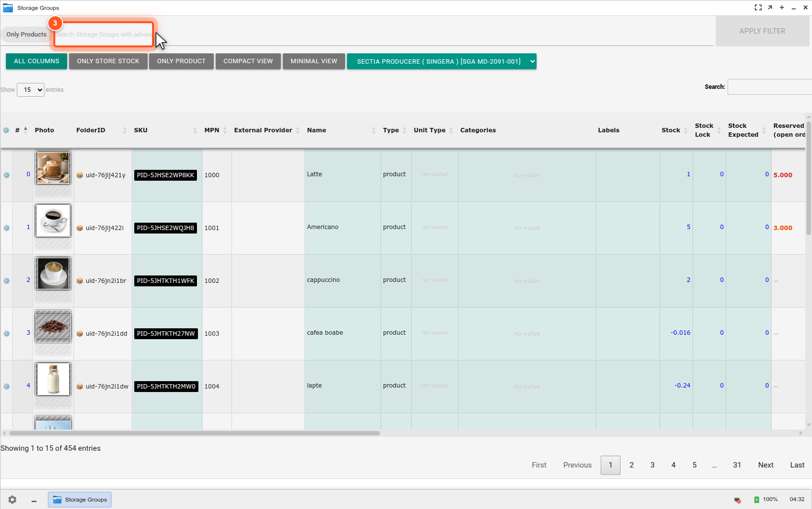The height and width of the screenshot is (509, 812).
Task: Go to pagination page 31
Action: click(737, 465)
